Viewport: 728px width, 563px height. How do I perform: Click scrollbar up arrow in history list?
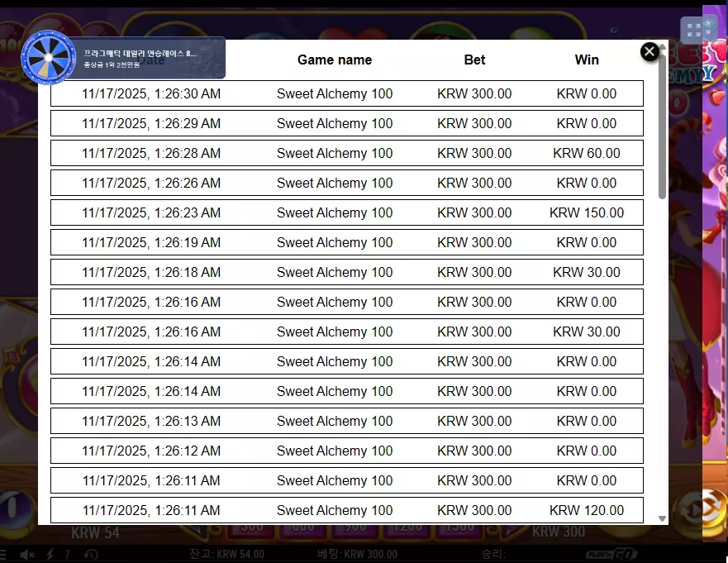point(662,47)
